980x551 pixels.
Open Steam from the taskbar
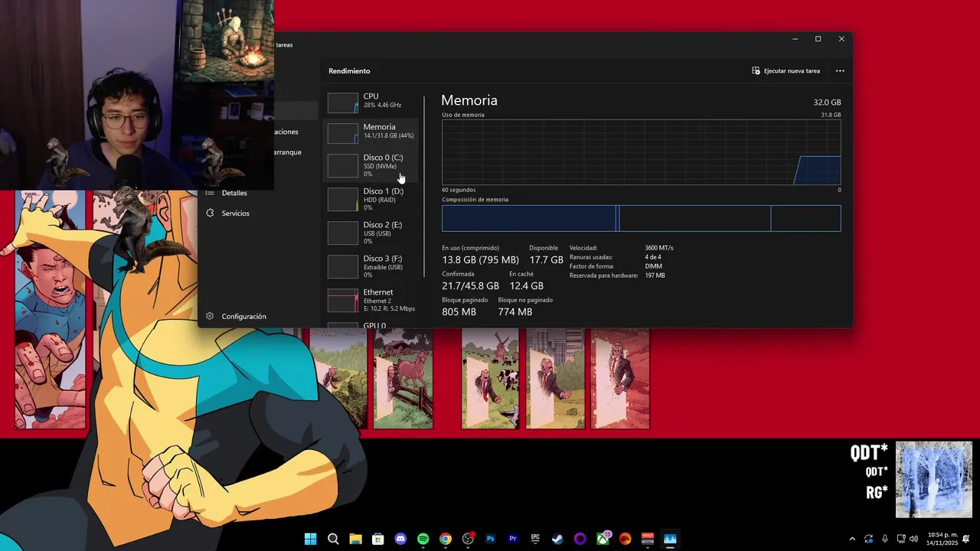(558, 539)
